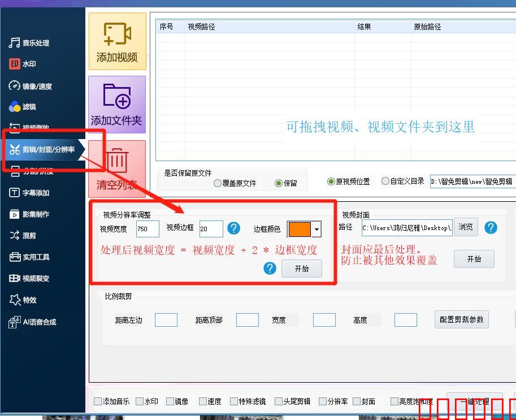Enable the bottom 水印 checkbox
Screen dimensions: 516x420
pos(140,401)
